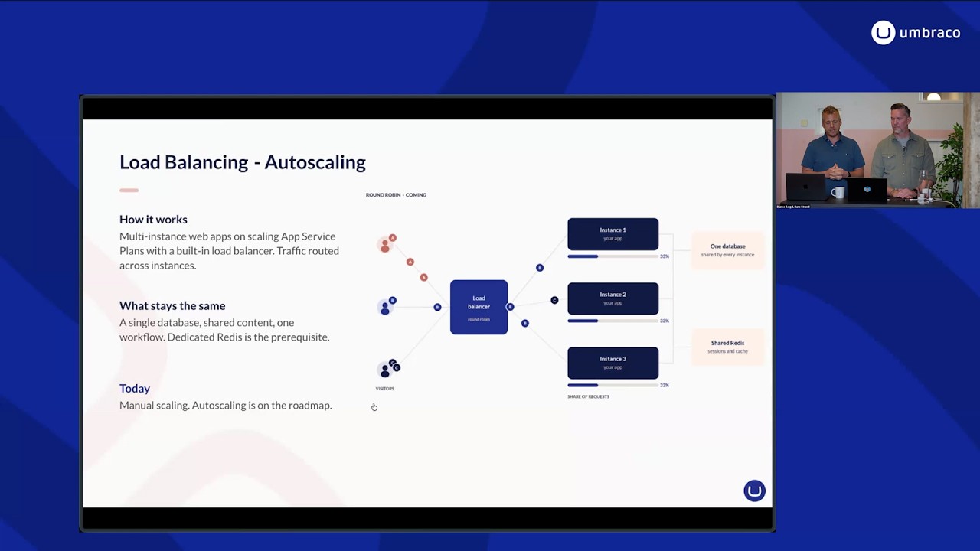This screenshot has height=551, width=980.
Task: Click the Instance 3 request share bar
Action: click(x=612, y=385)
